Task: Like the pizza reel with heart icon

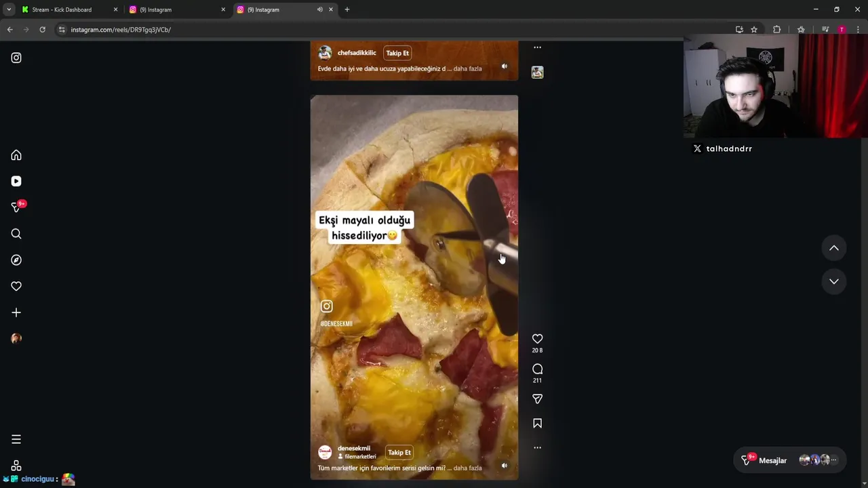Action: [x=537, y=339]
